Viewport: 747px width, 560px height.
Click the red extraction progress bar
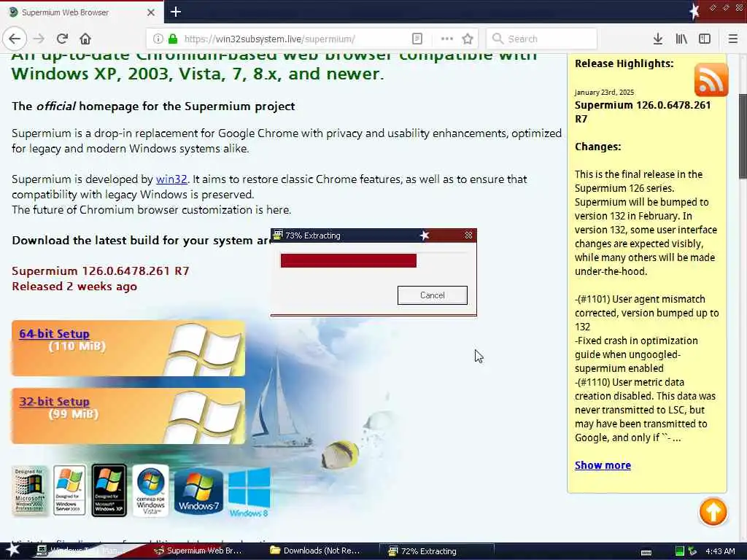(348, 260)
